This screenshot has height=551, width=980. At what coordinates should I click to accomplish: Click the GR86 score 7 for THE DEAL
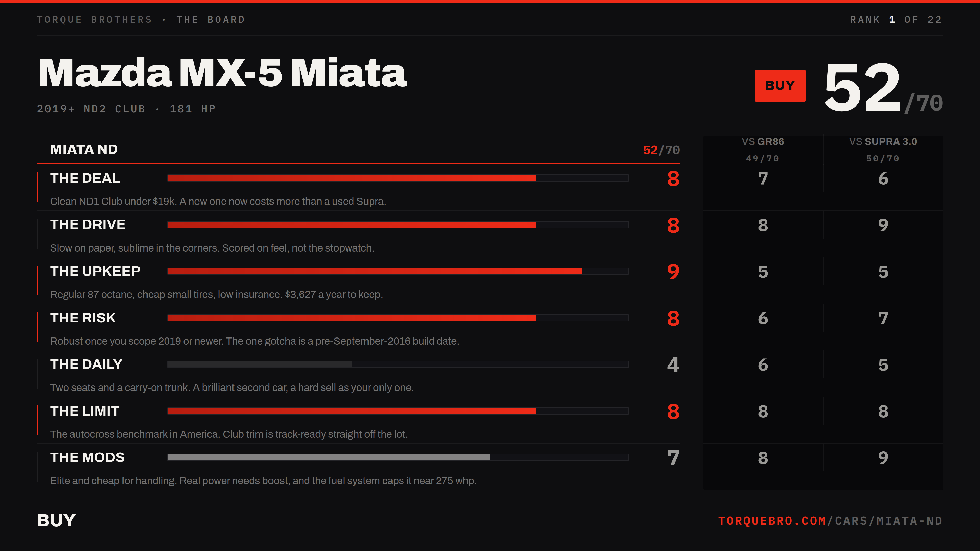pos(763,179)
